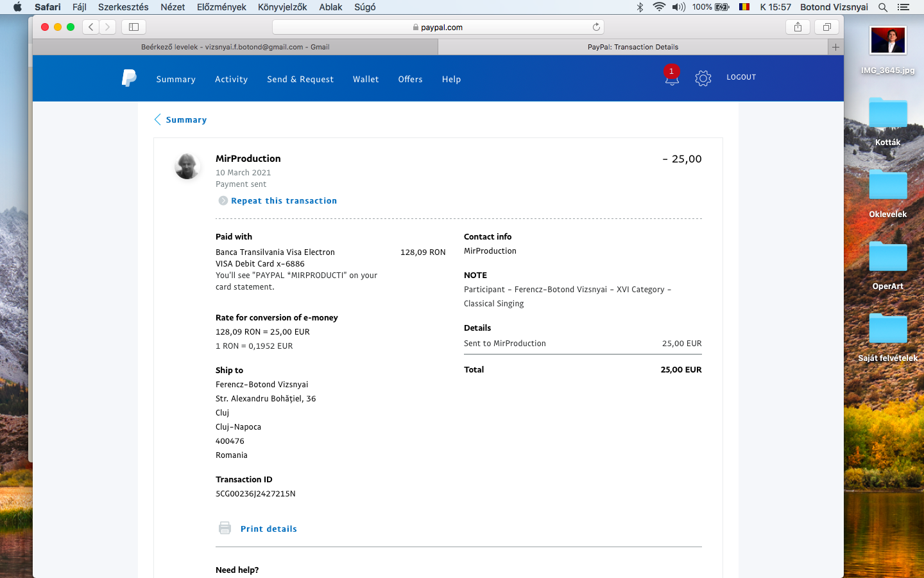Open the Wallet navigation item
The image size is (924, 578).
[x=366, y=80]
